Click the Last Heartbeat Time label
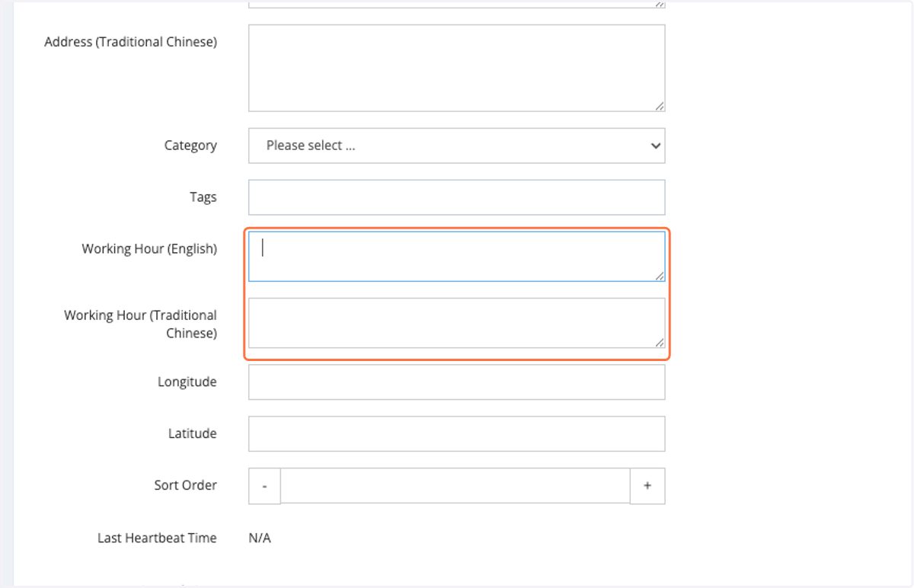This screenshot has height=588, width=914. coord(157,538)
